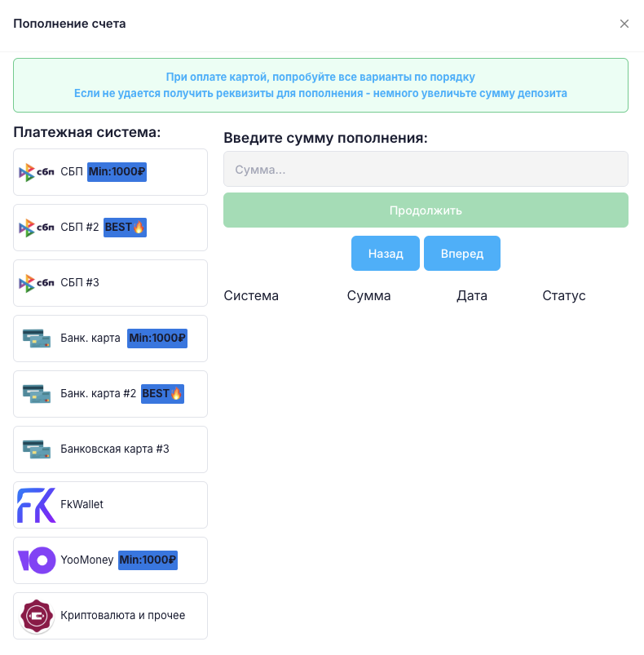Click the Назад button
Screen dimensions: 644x655
(386, 254)
